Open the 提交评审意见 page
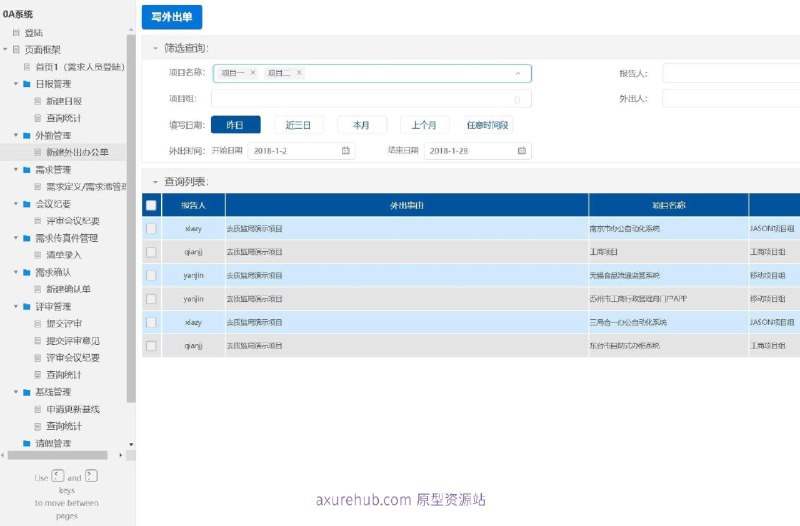800x526 pixels. (73, 341)
